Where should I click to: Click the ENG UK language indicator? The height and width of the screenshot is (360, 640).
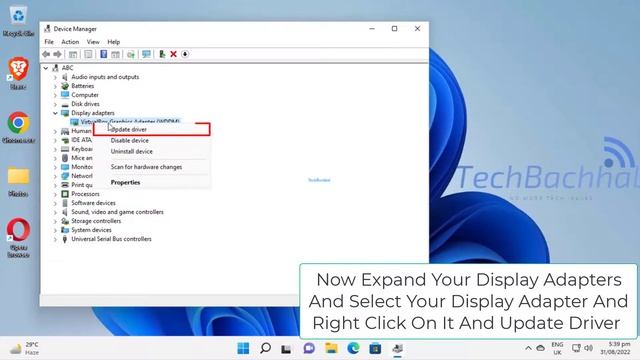pyautogui.click(x=557, y=348)
